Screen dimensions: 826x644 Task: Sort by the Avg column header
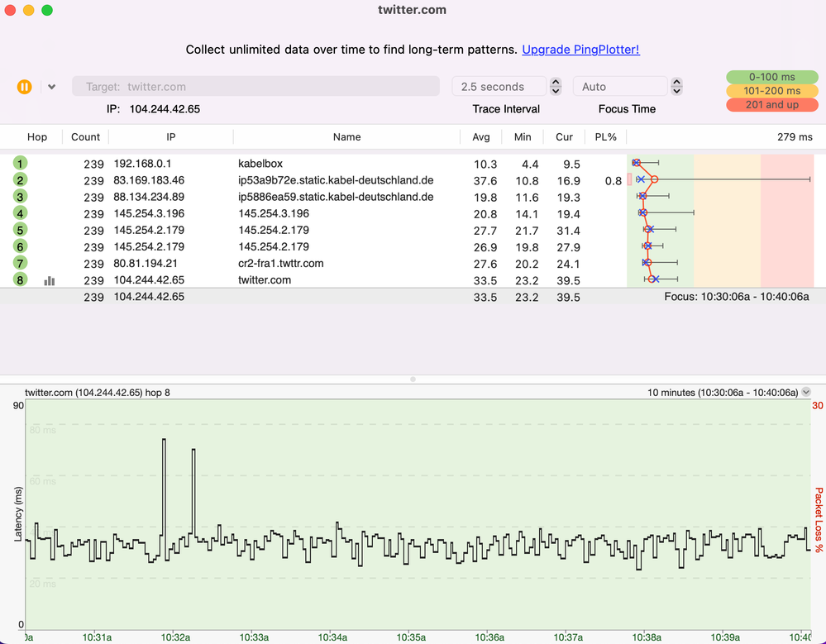tap(481, 137)
